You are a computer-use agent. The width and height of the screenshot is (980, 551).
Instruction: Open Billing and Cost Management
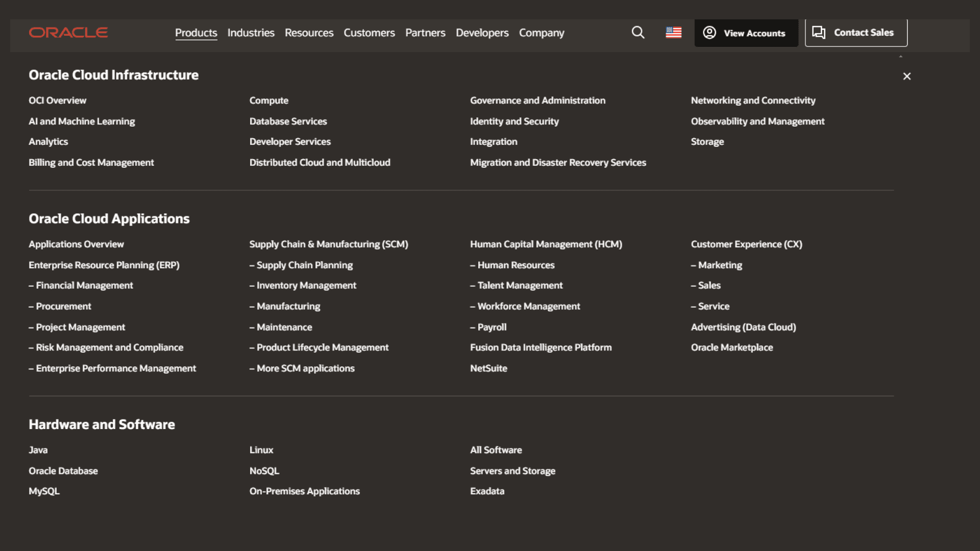91,163
